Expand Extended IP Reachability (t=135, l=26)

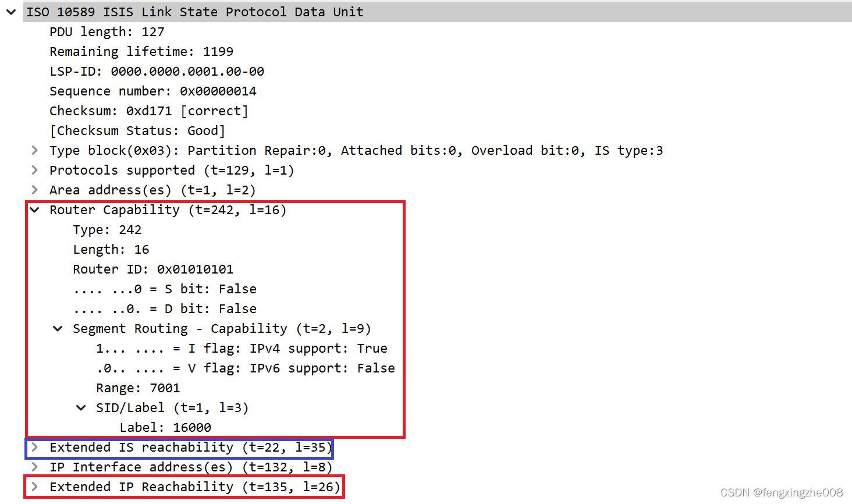pyautogui.click(x=35, y=487)
